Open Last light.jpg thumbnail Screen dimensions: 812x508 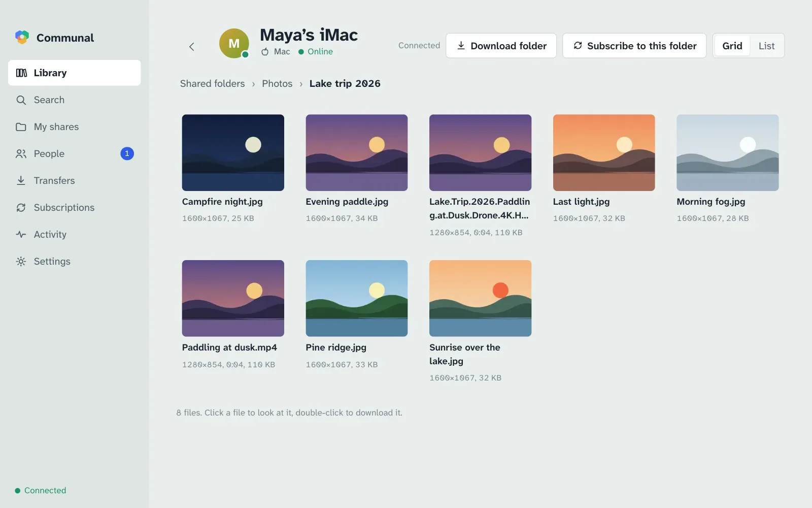tap(604, 152)
